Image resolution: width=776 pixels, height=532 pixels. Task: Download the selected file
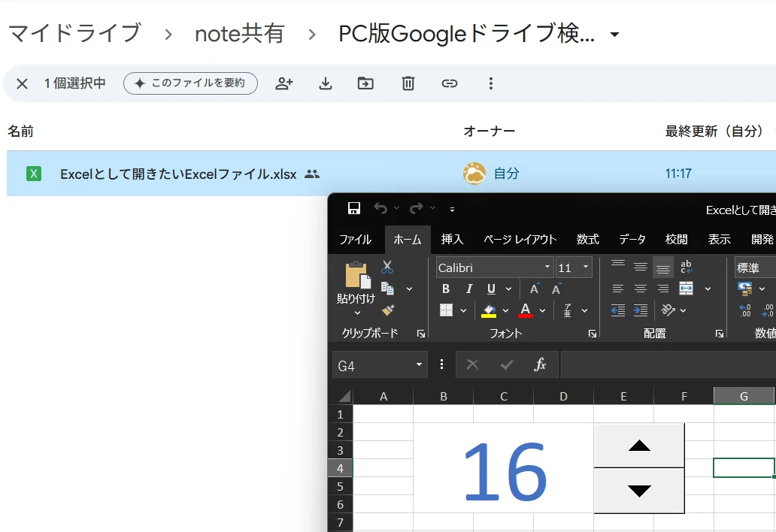click(325, 83)
